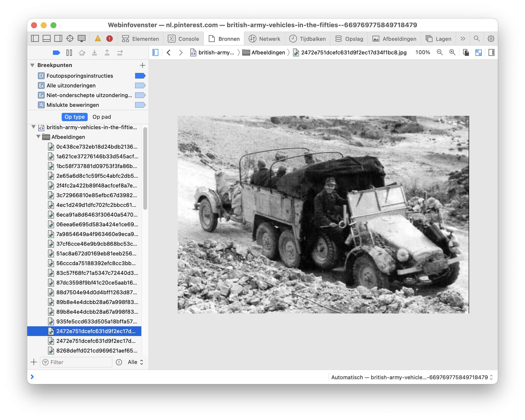Screen dimensions: 525x420
Task: Open the Afbeeldingen tab
Action: tap(394, 39)
